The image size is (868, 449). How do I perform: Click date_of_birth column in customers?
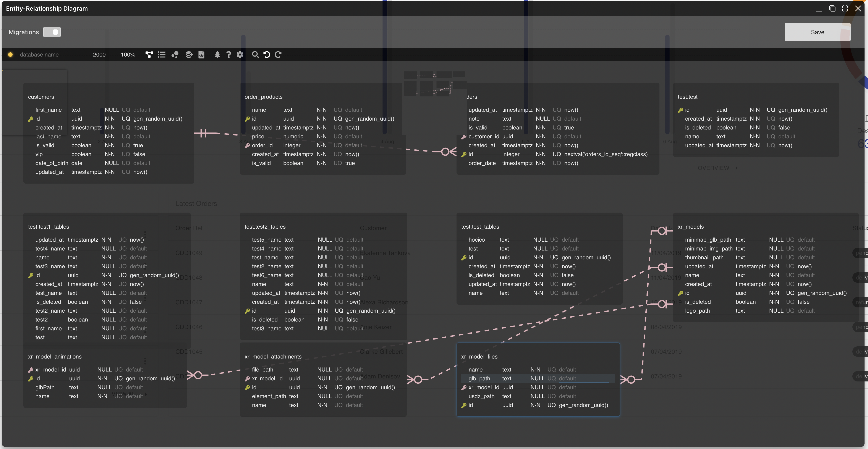click(52, 163)
